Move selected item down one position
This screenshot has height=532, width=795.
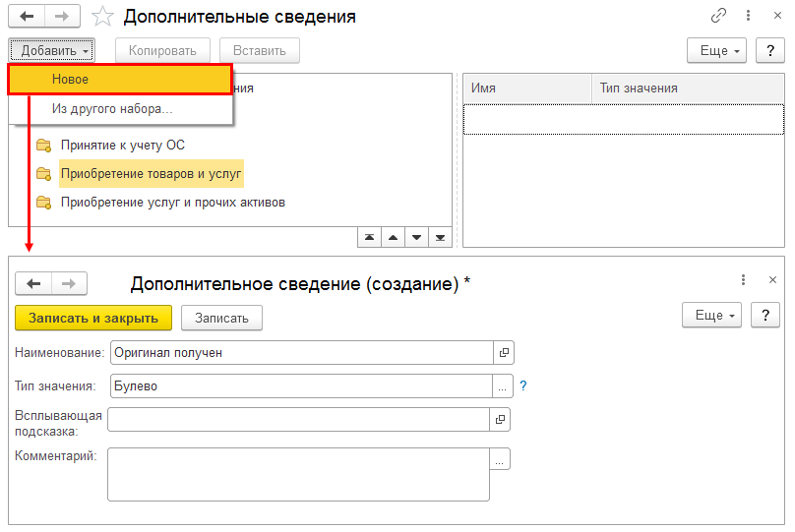coord(416,237)
